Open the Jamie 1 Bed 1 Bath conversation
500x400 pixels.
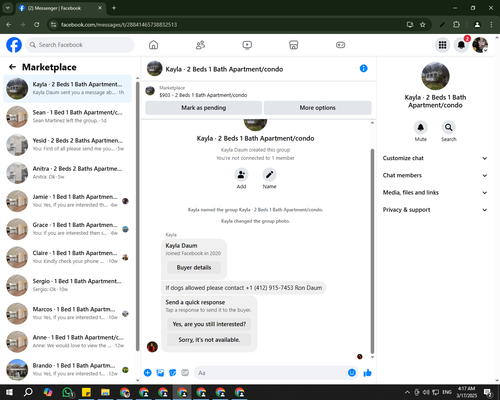68,201
